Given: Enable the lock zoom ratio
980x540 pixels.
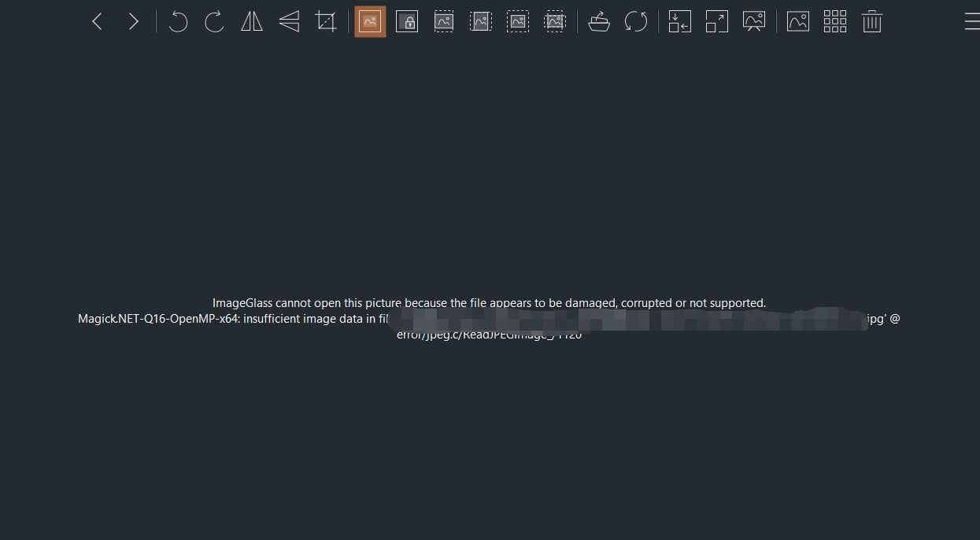Looking at the screenshot, I should 407,21.
